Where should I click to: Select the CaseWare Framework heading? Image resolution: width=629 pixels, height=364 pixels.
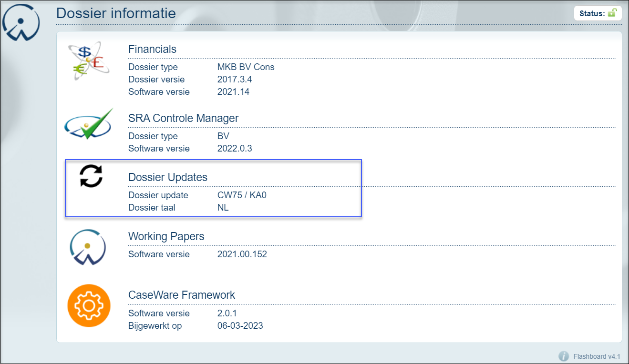182,295
